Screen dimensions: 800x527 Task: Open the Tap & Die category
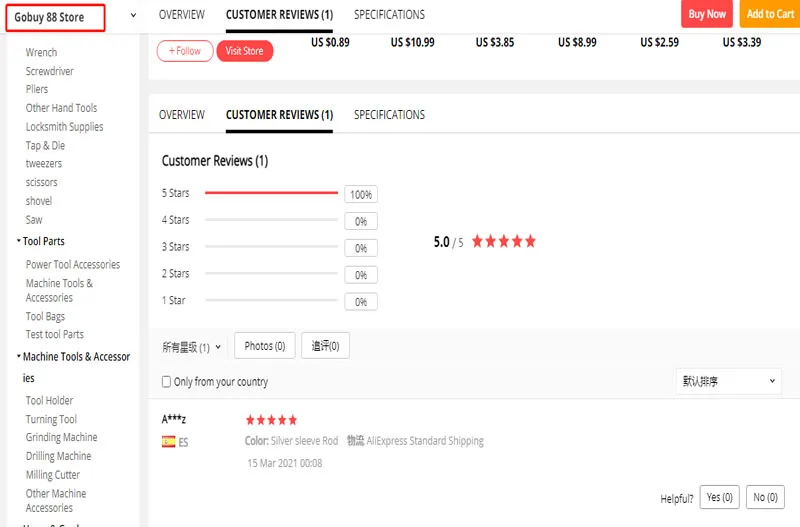[45, 146]
